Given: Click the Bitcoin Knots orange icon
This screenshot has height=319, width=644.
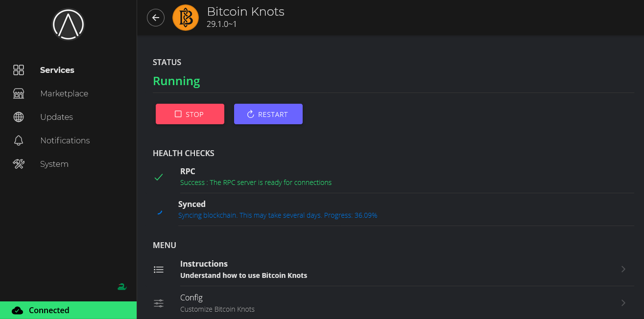Looking at the screenshot, I should coord(186,18).
